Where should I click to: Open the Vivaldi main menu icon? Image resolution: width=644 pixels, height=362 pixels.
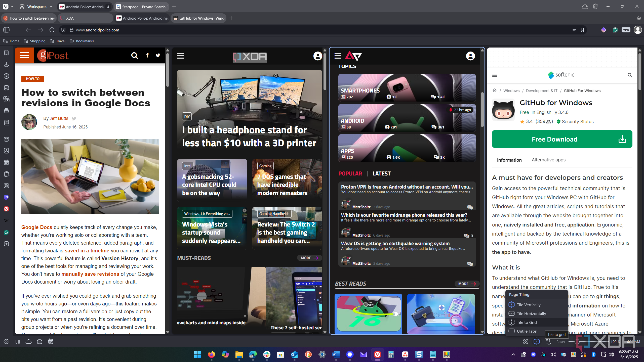pos(6,7)
